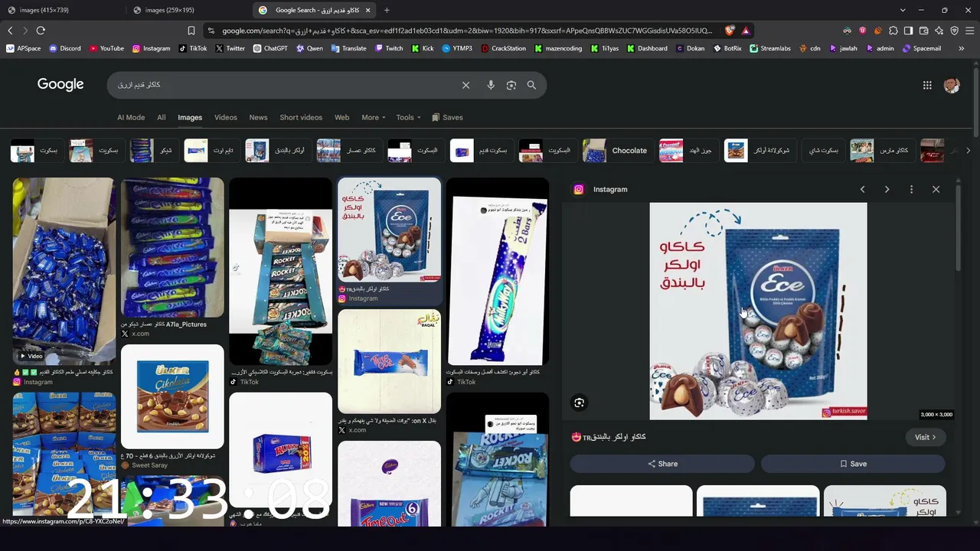Open the Google account profile picture
Image resolution: width=980 pixels, height=551 pixels.
[x=952, y=85]
